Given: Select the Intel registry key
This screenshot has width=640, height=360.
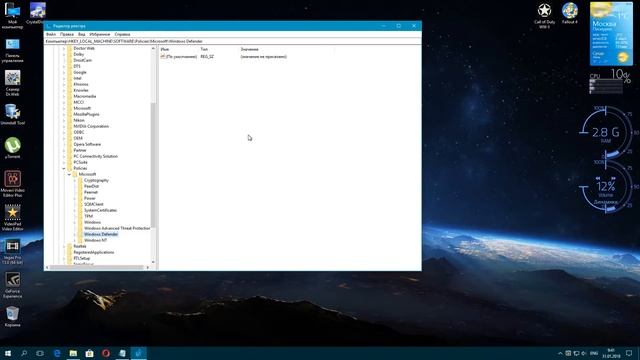Looking at the screenshot, I should tap(77, 78).
